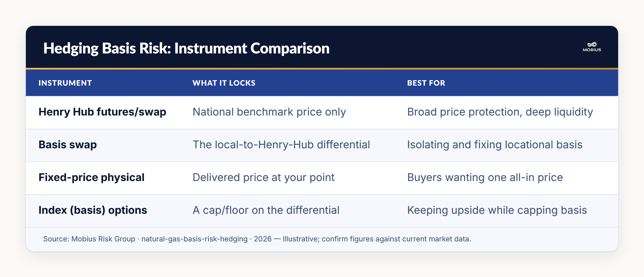Image resolution: width=644 pixels, height=277 pixels.
Task: Click Delivered price at your point cell
Action: [x=264, y=178]
